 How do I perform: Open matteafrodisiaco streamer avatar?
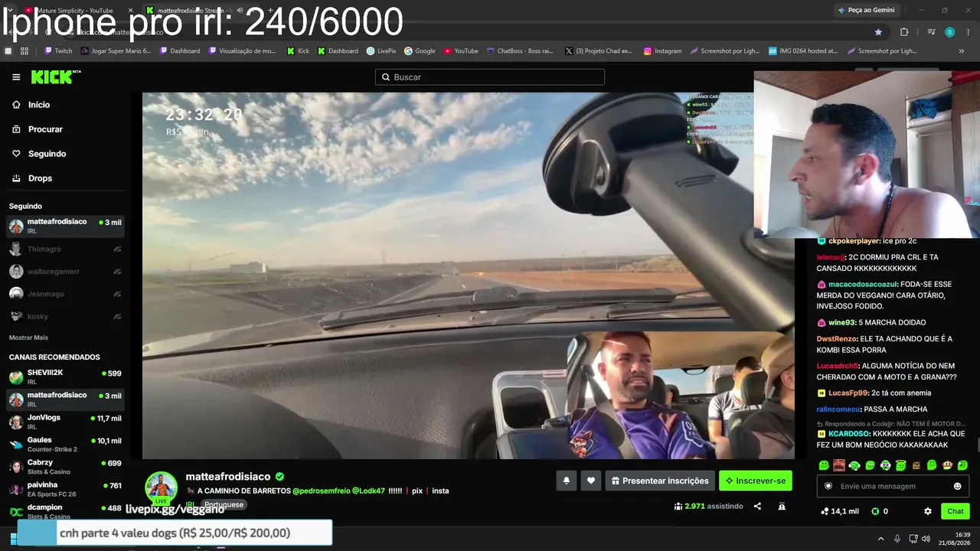(162, 487)
